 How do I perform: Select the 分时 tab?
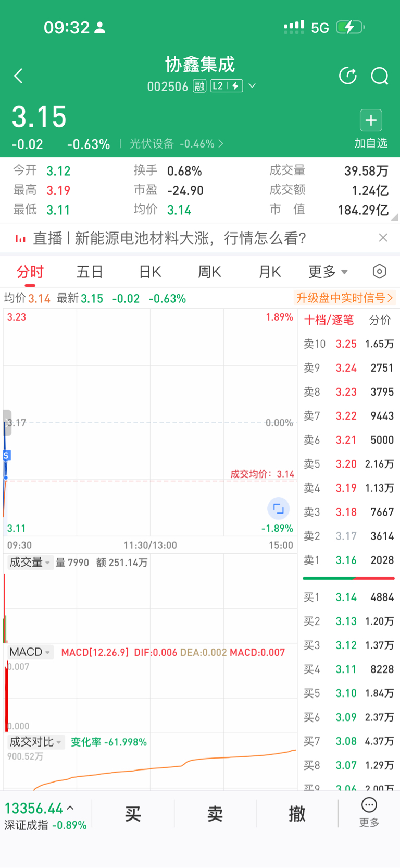[x=30, y=272]
